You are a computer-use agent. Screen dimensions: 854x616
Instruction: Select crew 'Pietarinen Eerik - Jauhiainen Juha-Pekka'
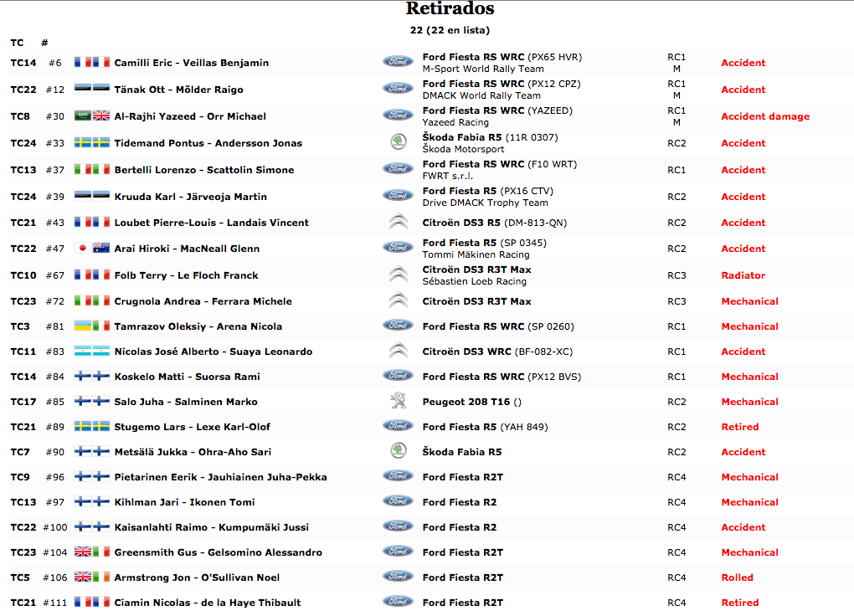tap(220, 477)
